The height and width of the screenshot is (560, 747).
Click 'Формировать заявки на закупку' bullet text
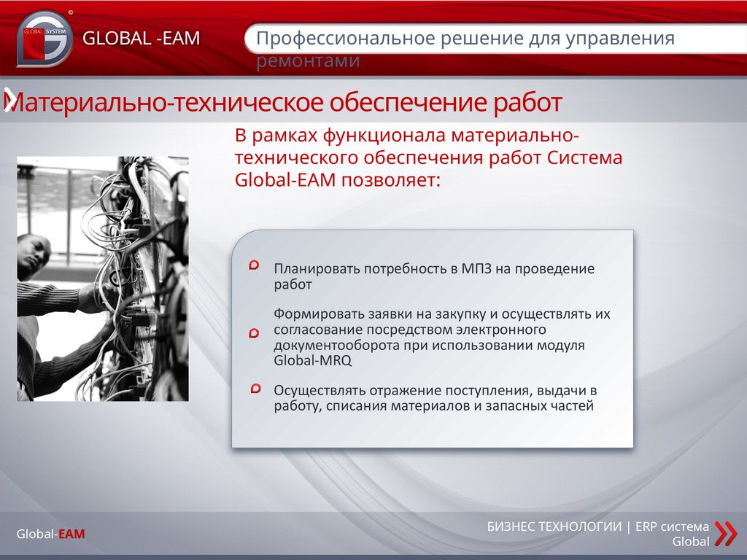tap(441, 337)
